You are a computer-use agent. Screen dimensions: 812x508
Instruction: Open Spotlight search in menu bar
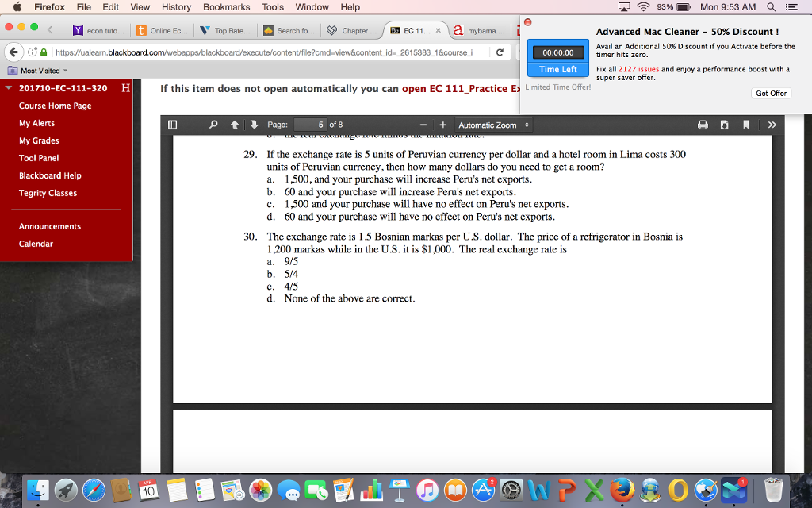[x=771, y=7]
